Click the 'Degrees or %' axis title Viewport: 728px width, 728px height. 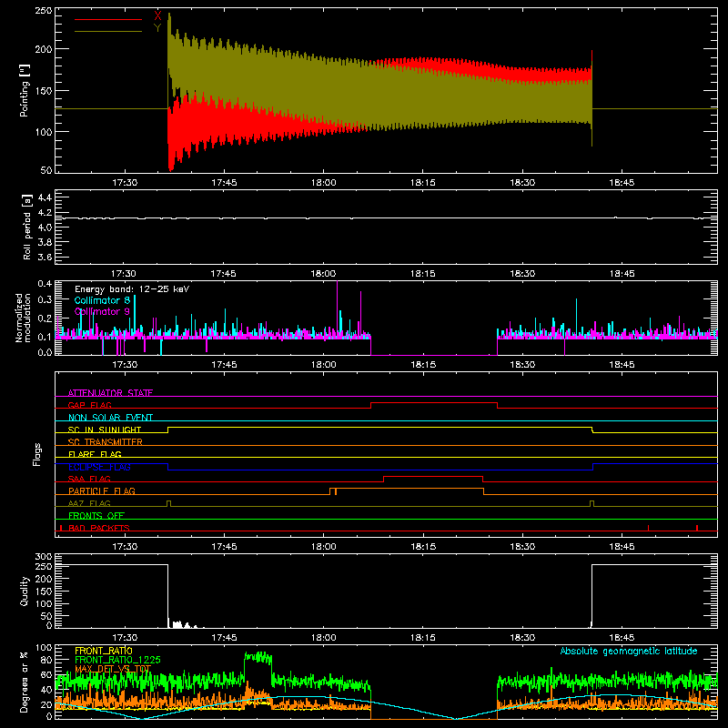[25, 682]
